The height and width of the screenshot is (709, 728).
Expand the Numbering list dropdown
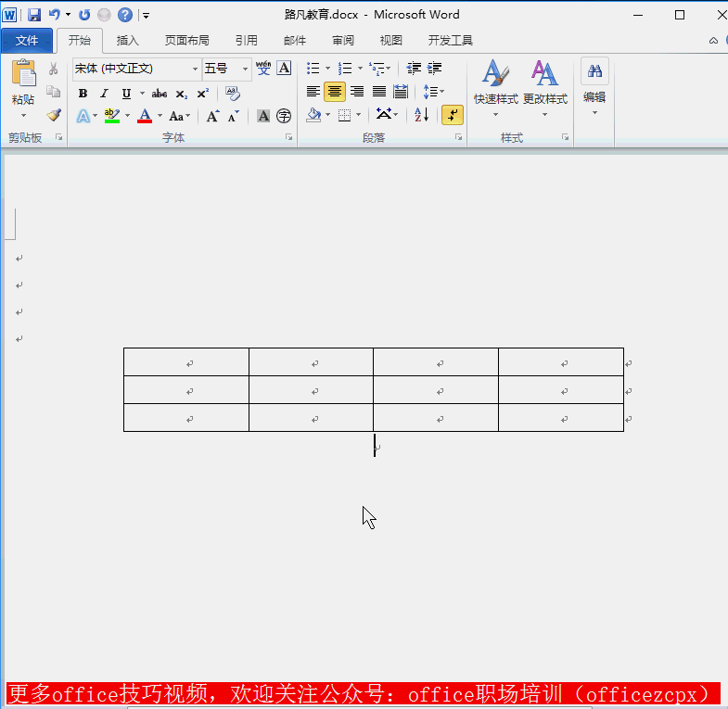(x=360, y=69)
